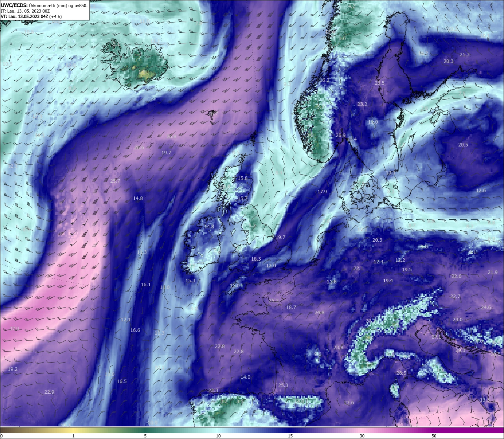Click the colorbar tick label 50
The height and width of the screenshot is (439, 504).
point(434,436)
